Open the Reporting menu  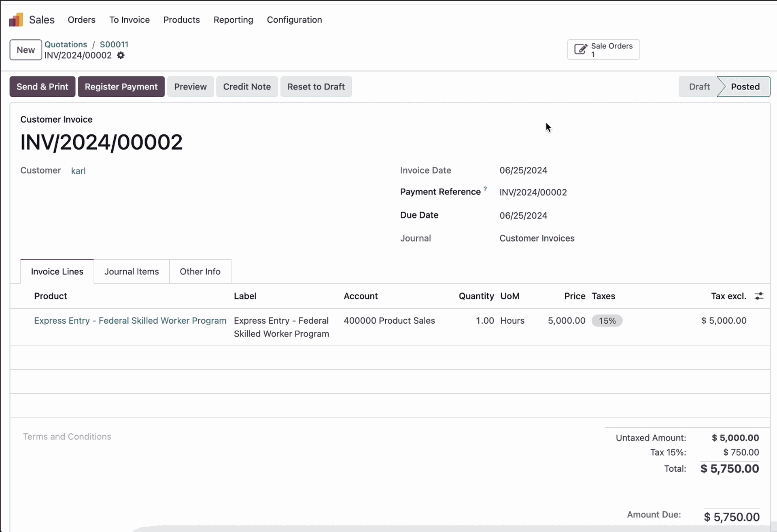pyautogui.click(x=233, y=20)
